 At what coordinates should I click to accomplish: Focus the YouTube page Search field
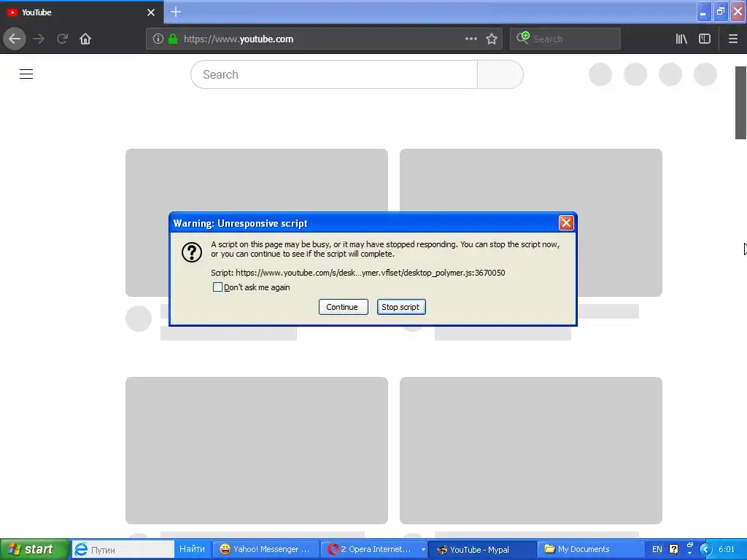point(334,74)
